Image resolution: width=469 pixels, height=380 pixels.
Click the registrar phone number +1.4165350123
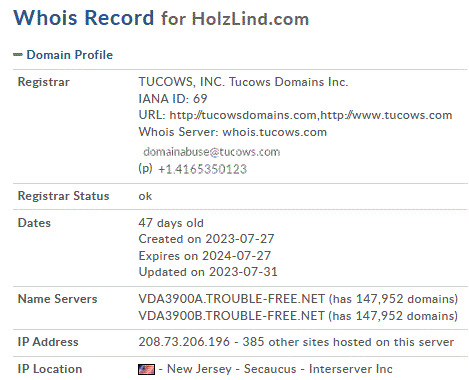[x=202, y=169]
